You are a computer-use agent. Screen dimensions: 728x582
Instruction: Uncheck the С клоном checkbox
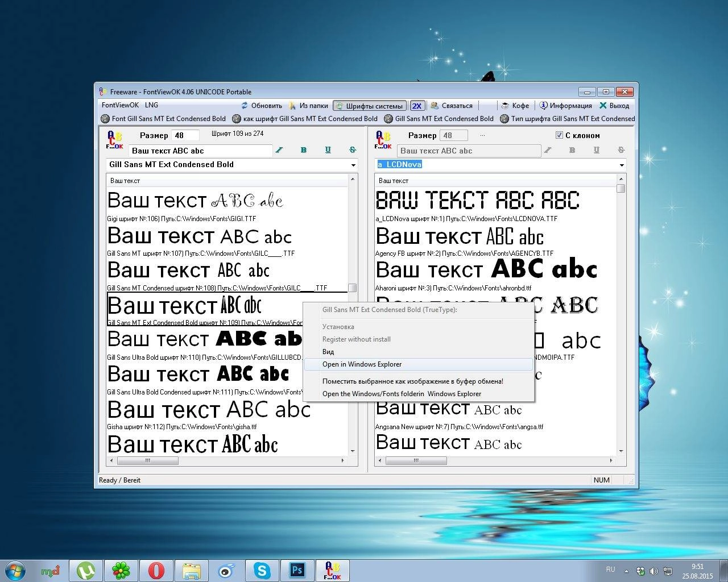(x=559, y=135)
